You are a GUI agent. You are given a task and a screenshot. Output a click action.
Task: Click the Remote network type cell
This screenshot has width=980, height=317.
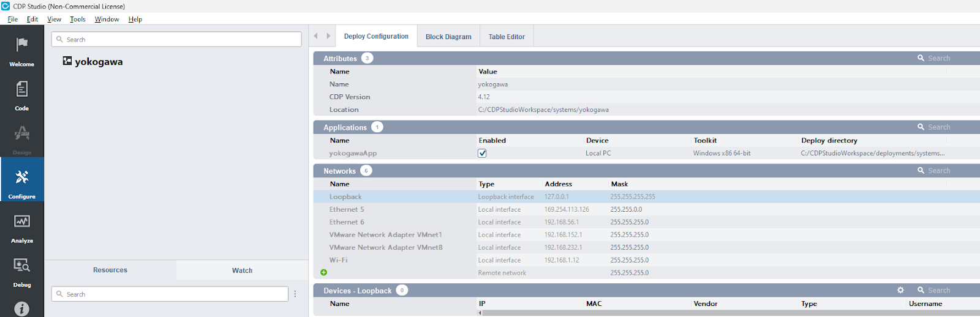click(x=502, y=273)
